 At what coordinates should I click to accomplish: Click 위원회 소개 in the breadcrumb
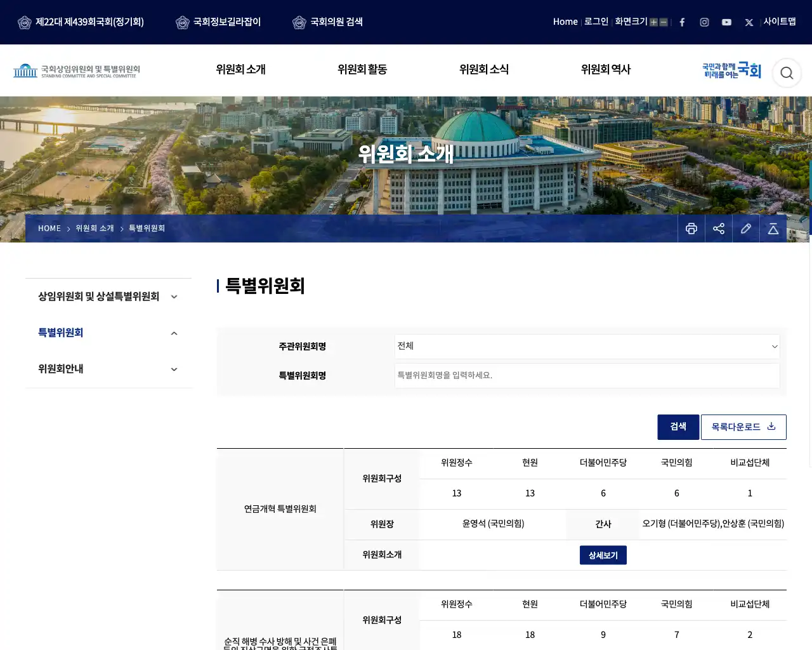[x=95, y=229]
